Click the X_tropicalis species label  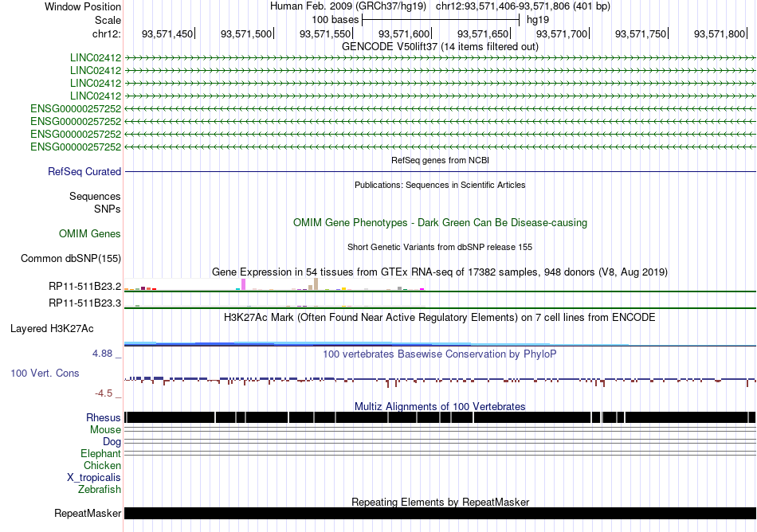[x=94, y=478]
